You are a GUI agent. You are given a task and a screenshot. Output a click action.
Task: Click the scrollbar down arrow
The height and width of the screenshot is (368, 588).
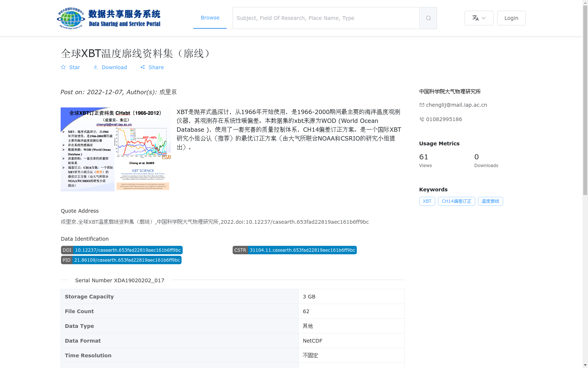point(585,365)
